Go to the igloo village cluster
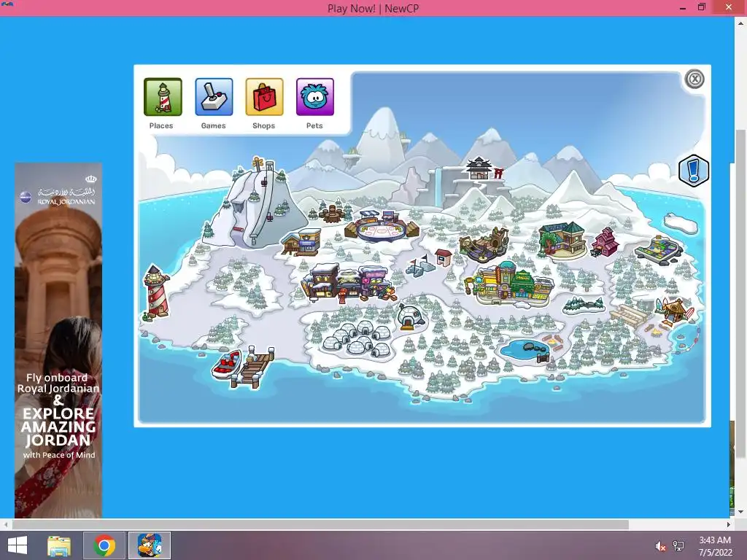 click(x=356, y=340)
